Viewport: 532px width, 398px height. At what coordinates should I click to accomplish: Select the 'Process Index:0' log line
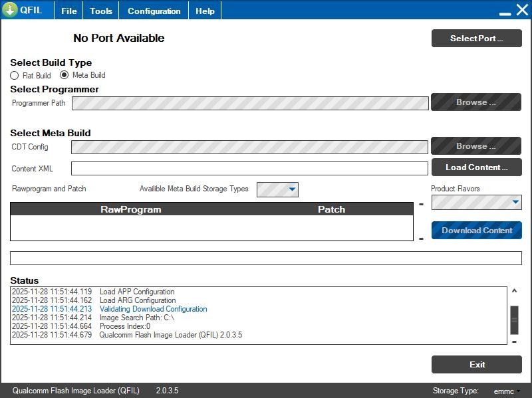(81, 326)
